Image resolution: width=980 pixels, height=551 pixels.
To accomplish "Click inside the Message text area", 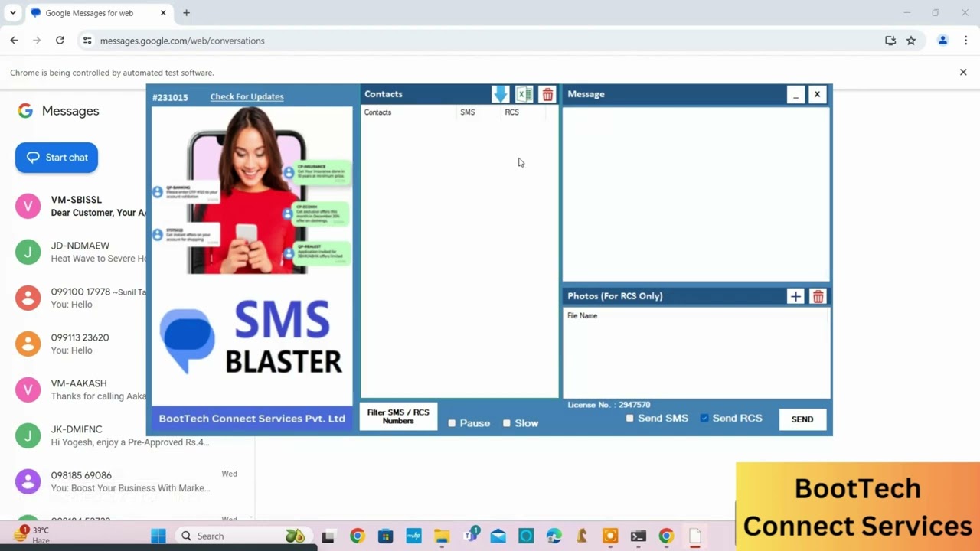I will pyautogui.click(x=696, y=194).
